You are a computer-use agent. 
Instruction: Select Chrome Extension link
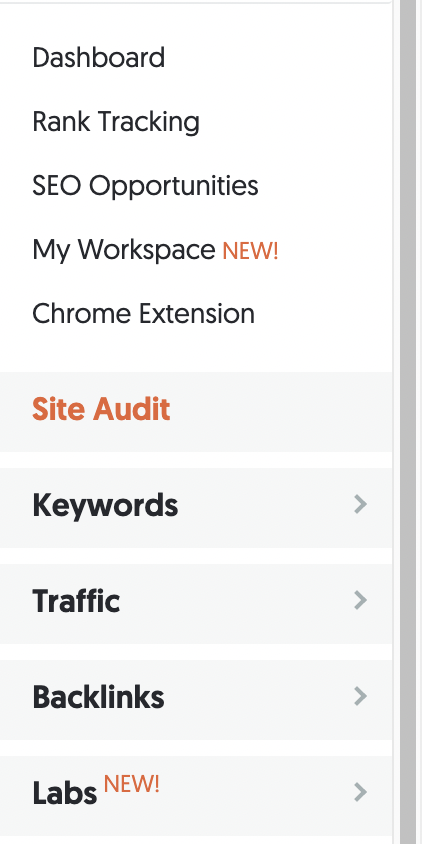click(143, 314)
